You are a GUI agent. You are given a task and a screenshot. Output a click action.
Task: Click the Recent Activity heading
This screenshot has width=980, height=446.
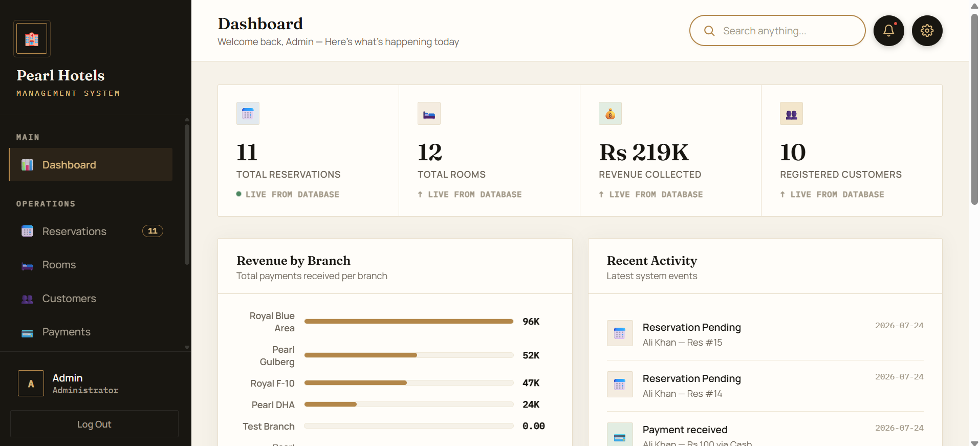[x=651, y=261]
